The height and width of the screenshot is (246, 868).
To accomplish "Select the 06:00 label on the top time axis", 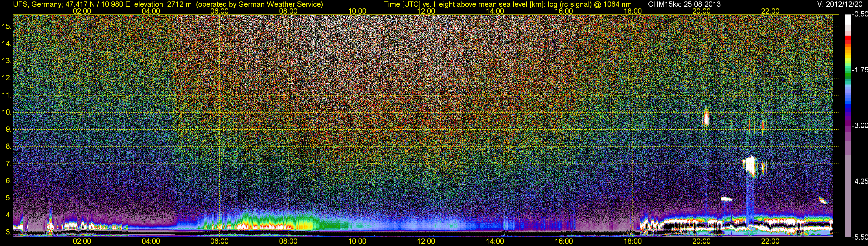I will click(x=219, y=11).
